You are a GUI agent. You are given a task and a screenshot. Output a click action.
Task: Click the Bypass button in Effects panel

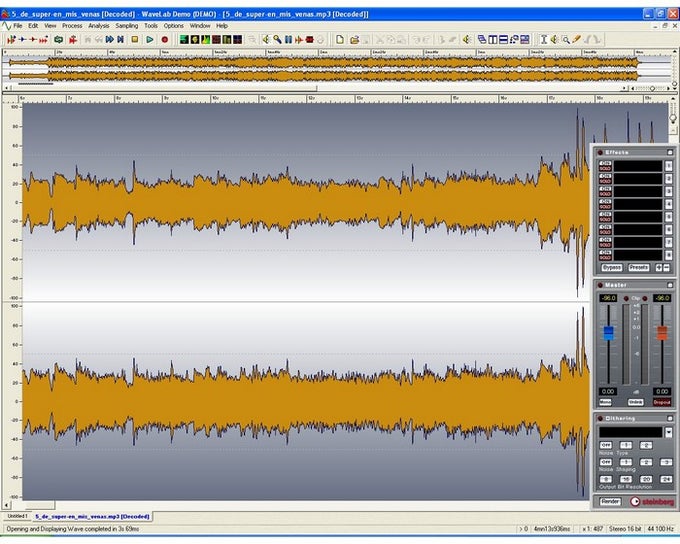[x=612, y=267]
